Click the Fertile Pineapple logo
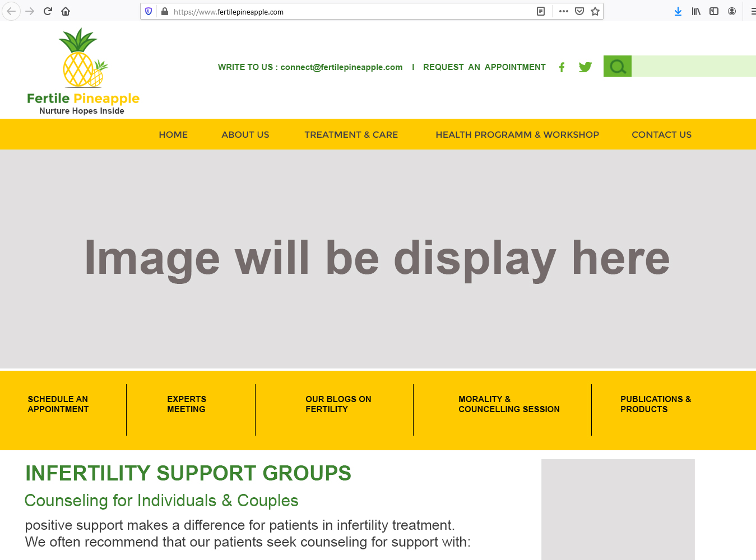 83,72
